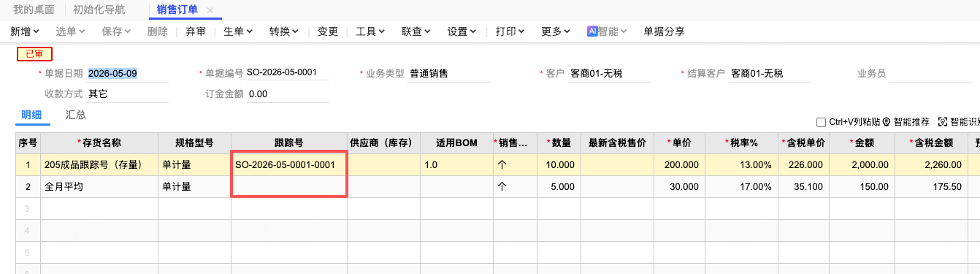Click the 智能识别 scan icon
The width and height of the screenshot is (980, 274).
[x=943, y=122]
